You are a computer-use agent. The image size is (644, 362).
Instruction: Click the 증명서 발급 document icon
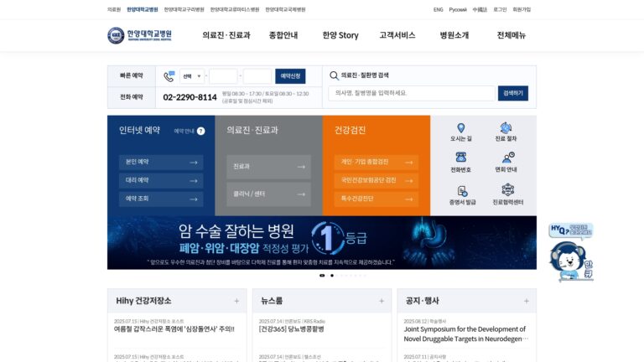click(462, 191)
